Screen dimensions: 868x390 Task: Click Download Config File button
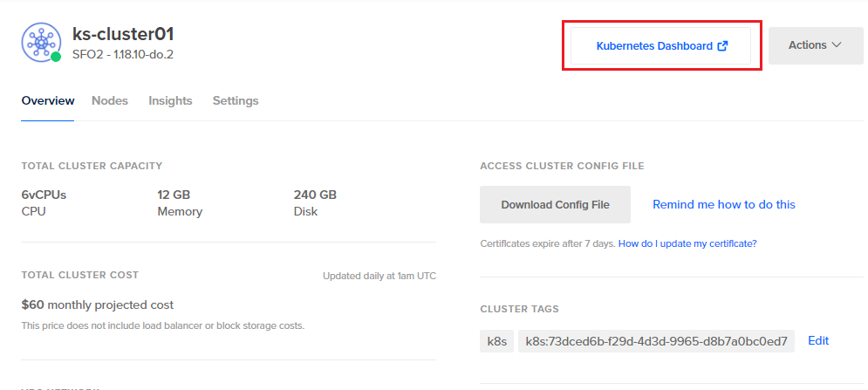coord(555,204)
